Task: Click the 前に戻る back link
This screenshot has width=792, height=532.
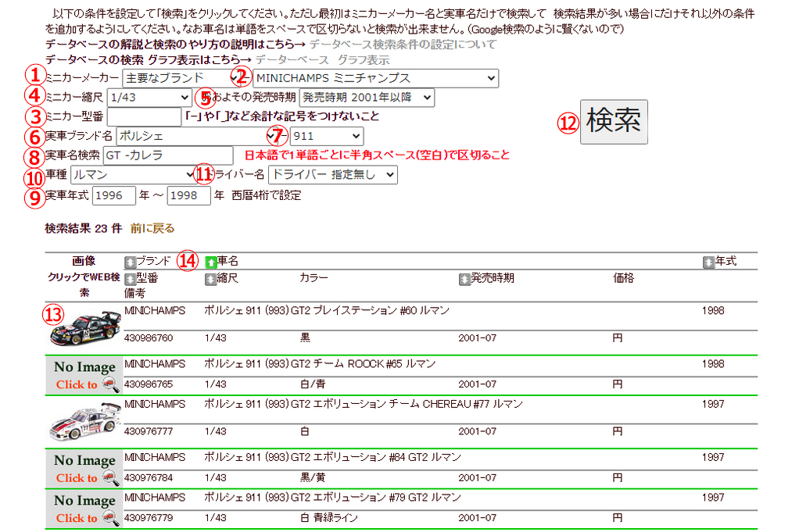Action: click(152, 229)
